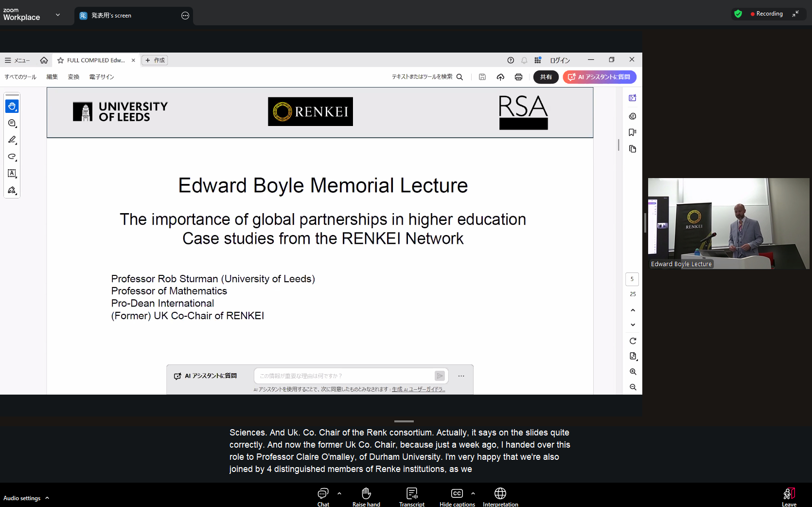Open the Zoom Workplace dropdown arrow

(x=58, y=15)
